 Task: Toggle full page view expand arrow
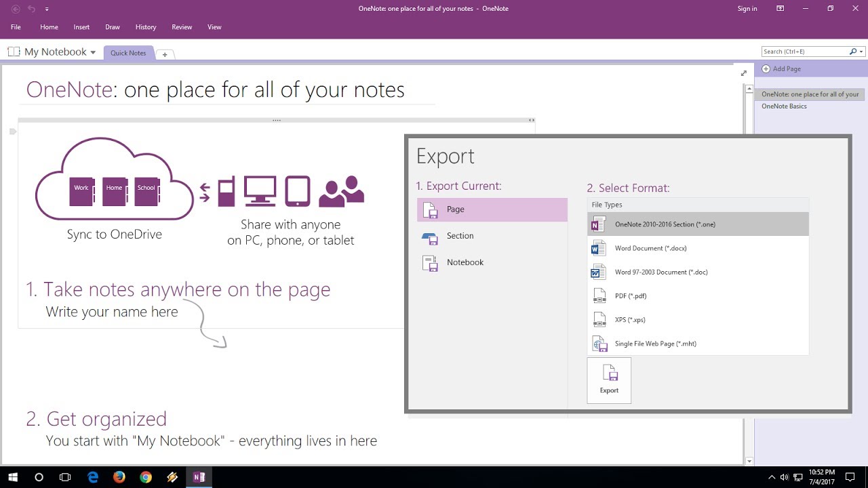[744, 73]
